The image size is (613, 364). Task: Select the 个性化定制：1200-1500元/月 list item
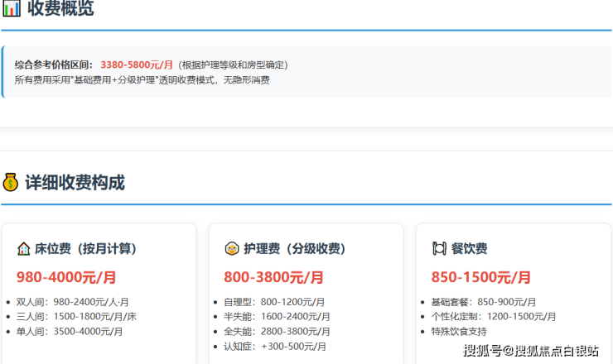pos(493,316)
